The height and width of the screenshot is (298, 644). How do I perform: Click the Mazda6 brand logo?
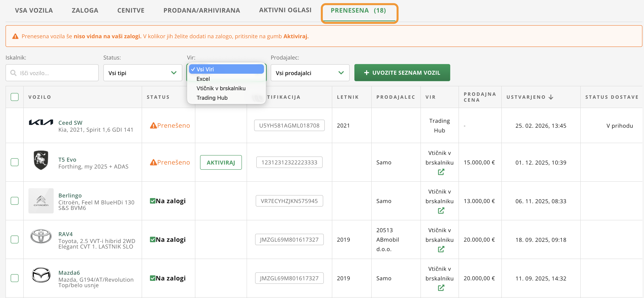point(41,275)
